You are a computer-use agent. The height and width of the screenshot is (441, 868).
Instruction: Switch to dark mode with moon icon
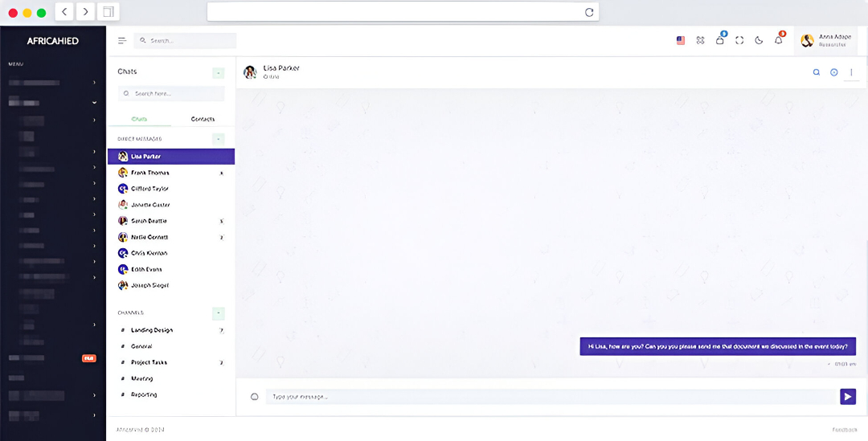759,40
